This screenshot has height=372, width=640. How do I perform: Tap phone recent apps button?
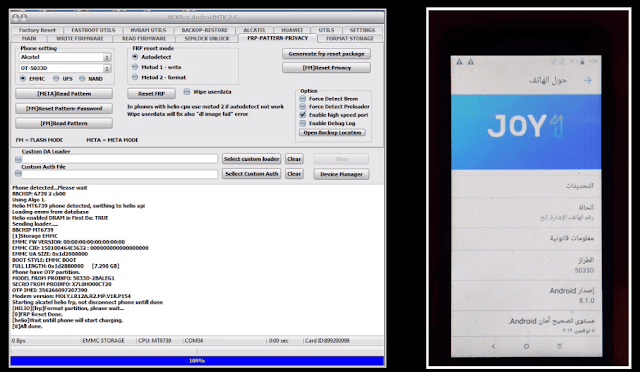click(x=559, y=346)
